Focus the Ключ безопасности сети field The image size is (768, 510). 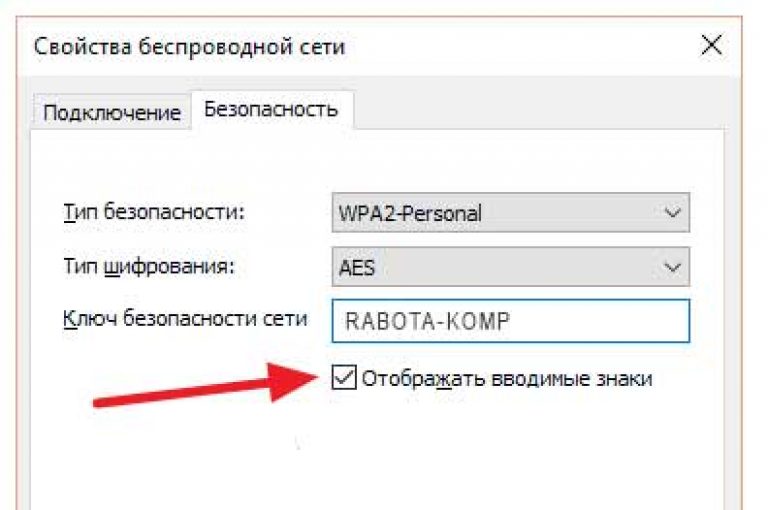pyautogui.click(x=510, y=321)
